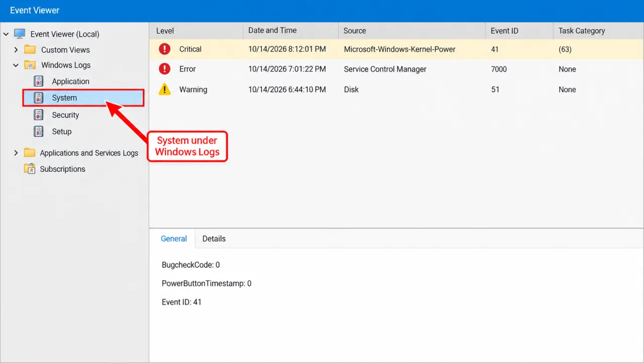Open the Setup log
The width and height of the screenshot is (644, 363).
(62, 131)
